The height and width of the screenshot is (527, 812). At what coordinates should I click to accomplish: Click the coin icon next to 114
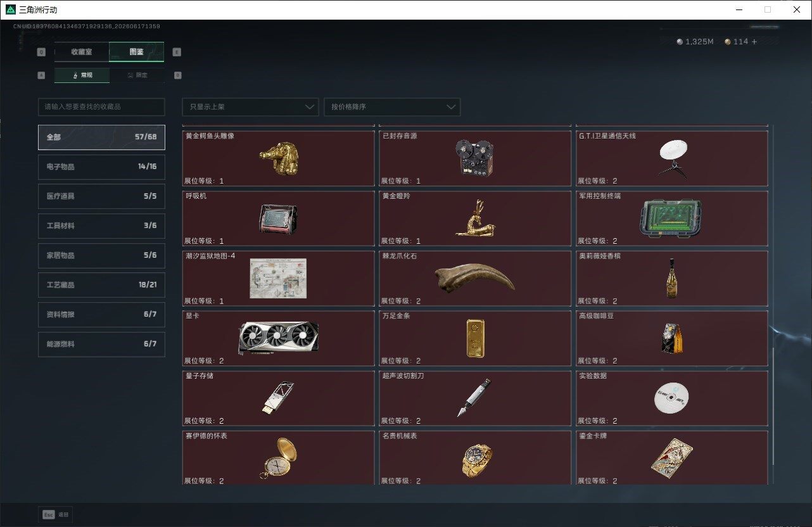(728, 42)
